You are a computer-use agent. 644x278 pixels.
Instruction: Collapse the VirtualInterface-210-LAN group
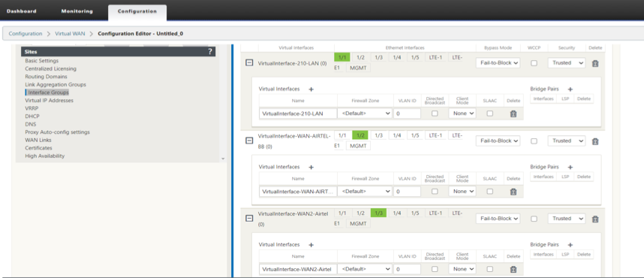click(249, 63)
